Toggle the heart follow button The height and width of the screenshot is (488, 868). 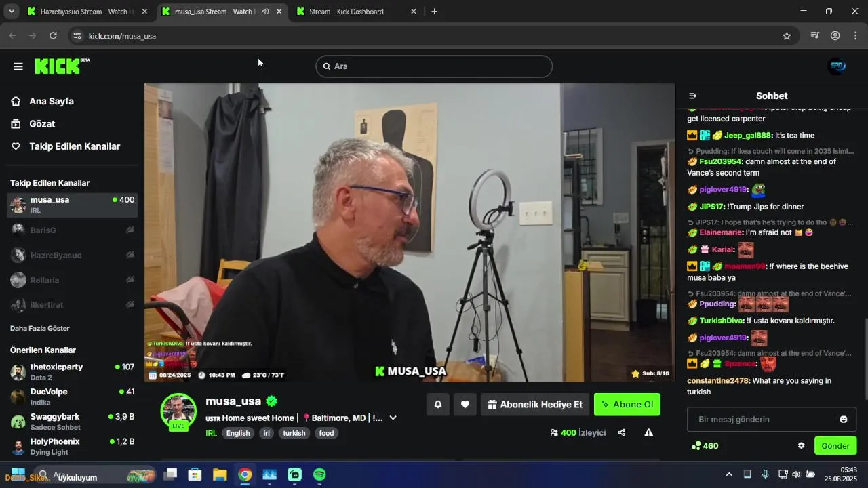(465, 405)
